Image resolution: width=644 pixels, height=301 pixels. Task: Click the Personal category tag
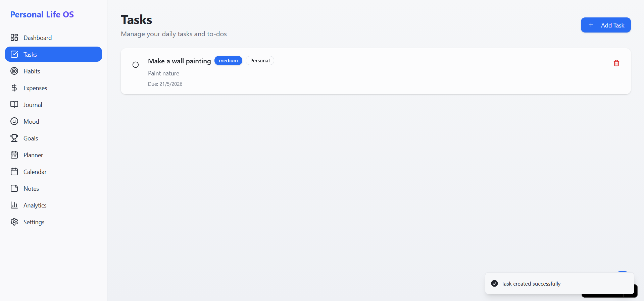coord(260,61)
